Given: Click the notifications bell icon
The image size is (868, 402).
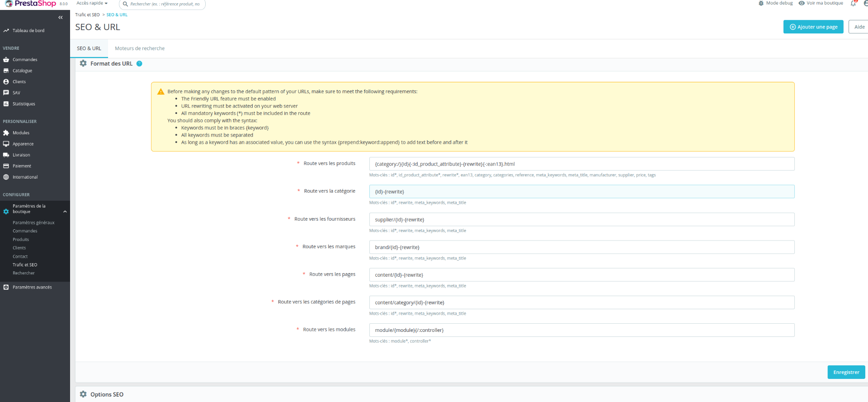Looking at the screenshot, I should point(853,3).
